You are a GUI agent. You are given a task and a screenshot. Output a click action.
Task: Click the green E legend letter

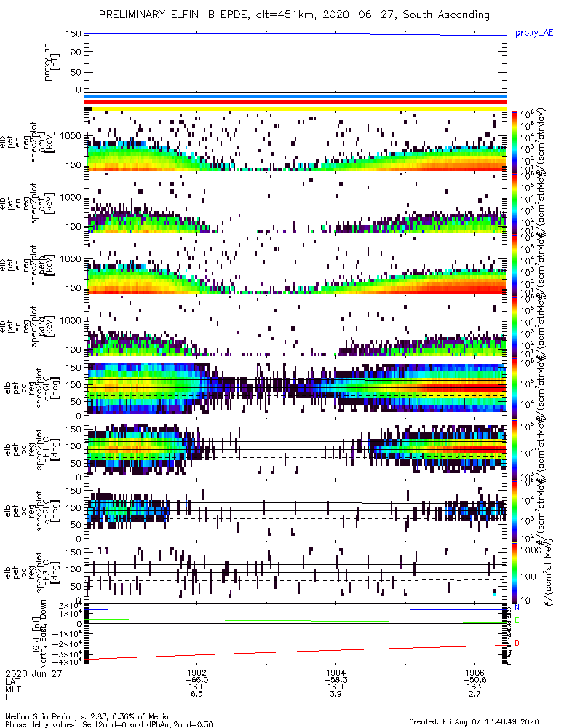[517, 620]
